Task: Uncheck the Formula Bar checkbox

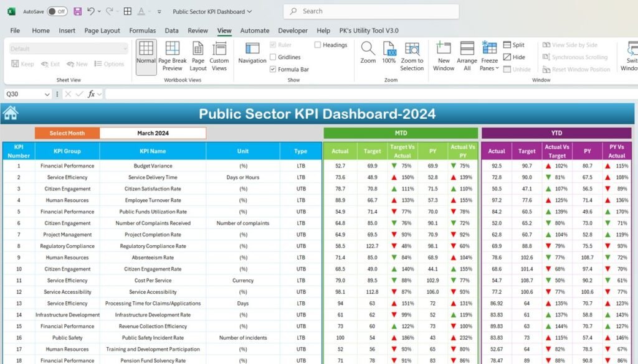Action: [273, 69]
